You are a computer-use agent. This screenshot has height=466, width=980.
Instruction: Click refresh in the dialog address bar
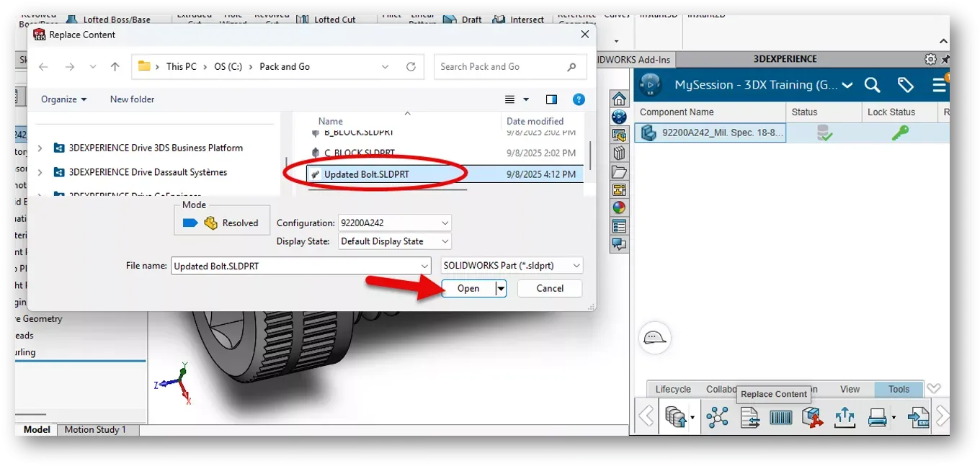click(x=411, y=66)
